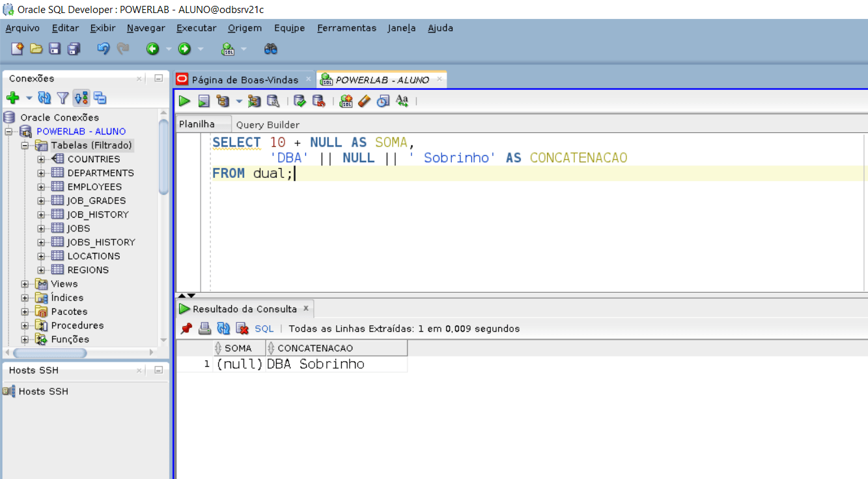
Task: Click the Rollback changes icon
Action: click(318, 101)
